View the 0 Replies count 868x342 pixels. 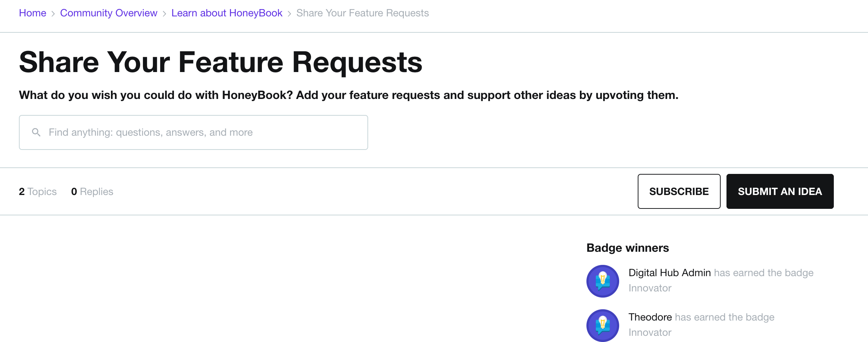(x=92, y=192)
